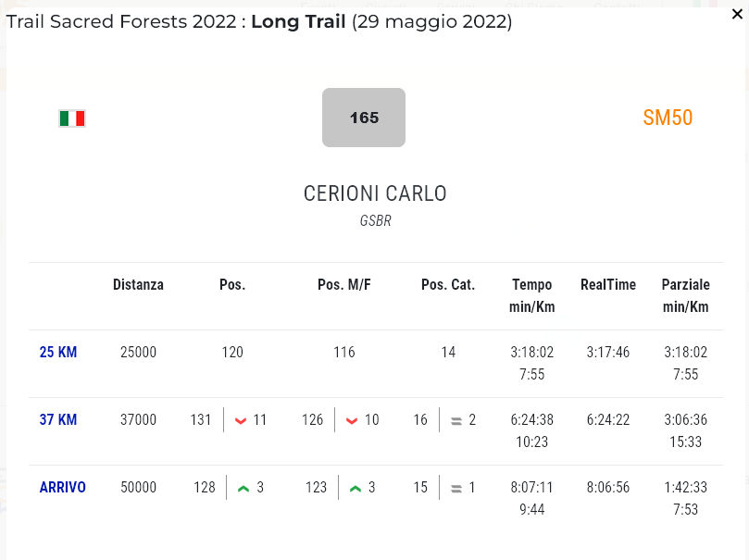Click red down arrow in 37 KM Pos.
Screen dimensions: 749x560
[x=241, y=420]
